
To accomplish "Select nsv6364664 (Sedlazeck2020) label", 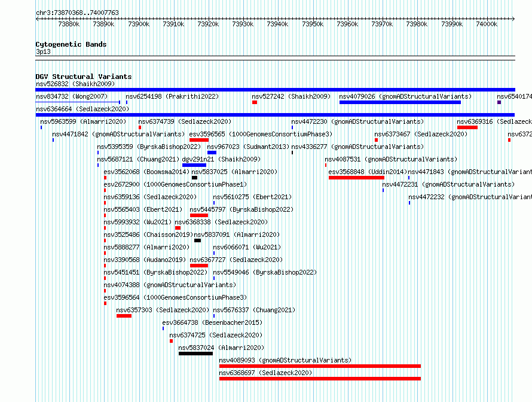I will point(82,109).
